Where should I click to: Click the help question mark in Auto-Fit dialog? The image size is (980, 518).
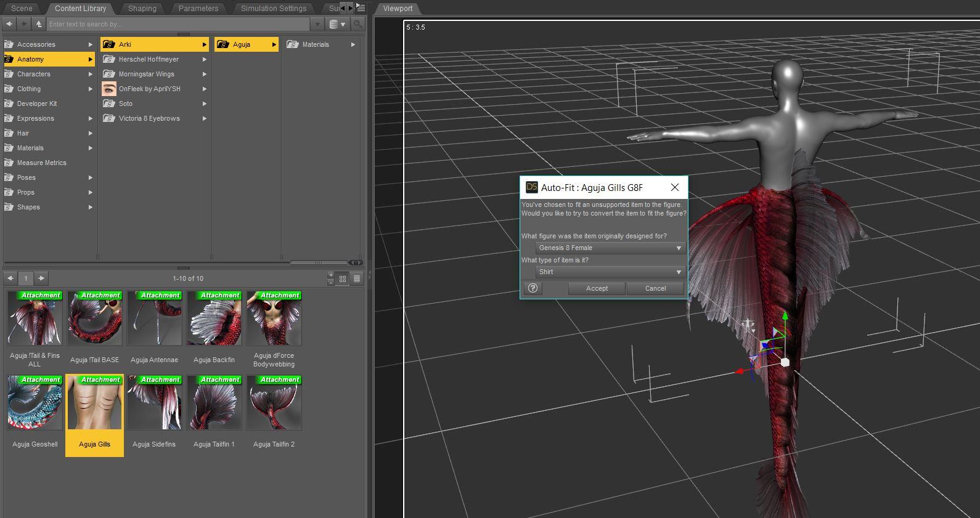pos(533,288)
